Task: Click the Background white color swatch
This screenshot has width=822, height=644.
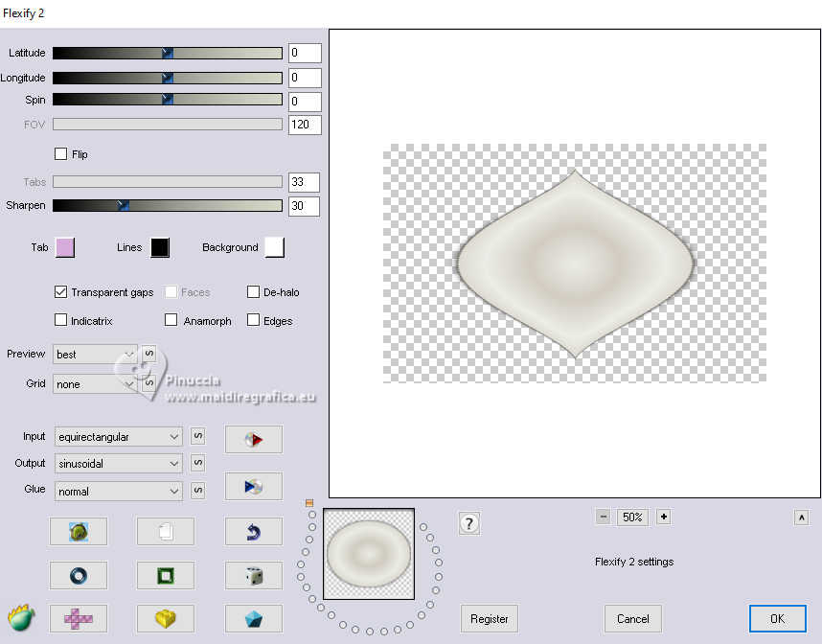Action: click(x=275, y=247)
